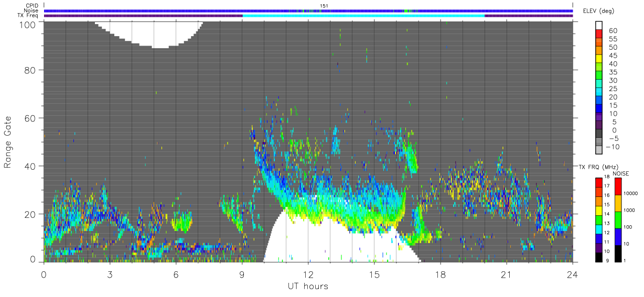
Task: Click the white swatch above 60 degrees elevation
Action: pos(599,26)
